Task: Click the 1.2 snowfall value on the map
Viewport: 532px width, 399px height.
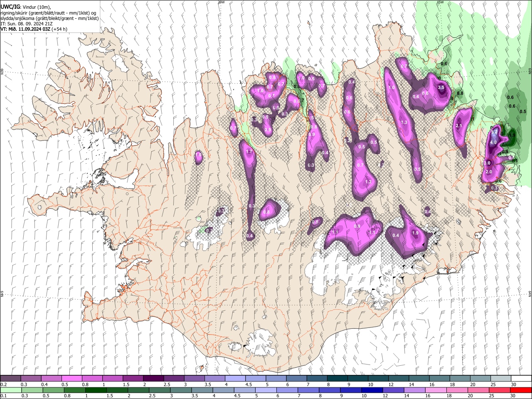Action: [x=368, y=182]
